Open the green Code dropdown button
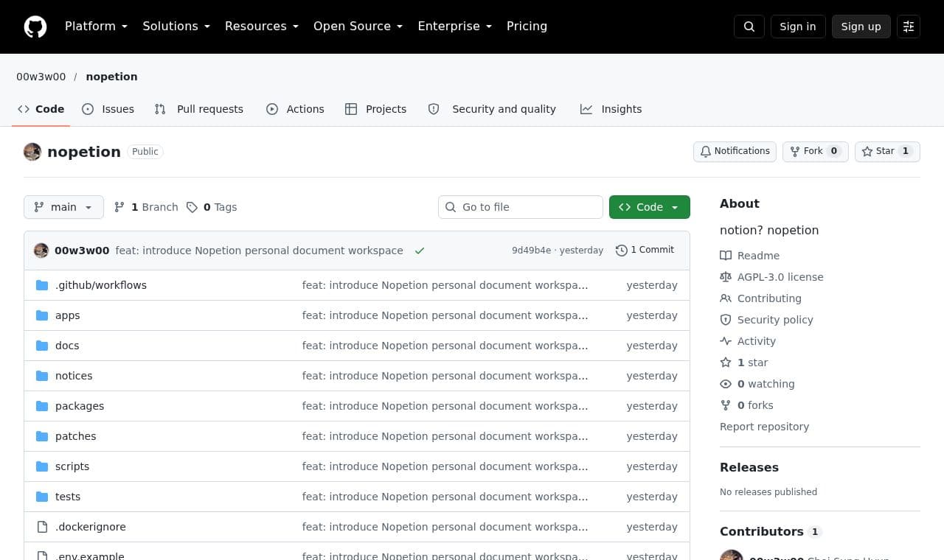The image size is (944, 560). tap(650, 207)
